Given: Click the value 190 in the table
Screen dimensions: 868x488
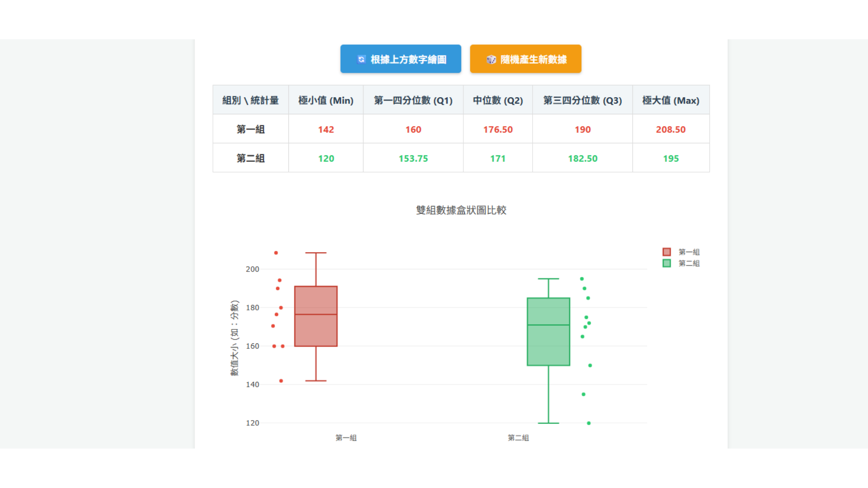Looking at the screenshot, I should coord(582,129).
